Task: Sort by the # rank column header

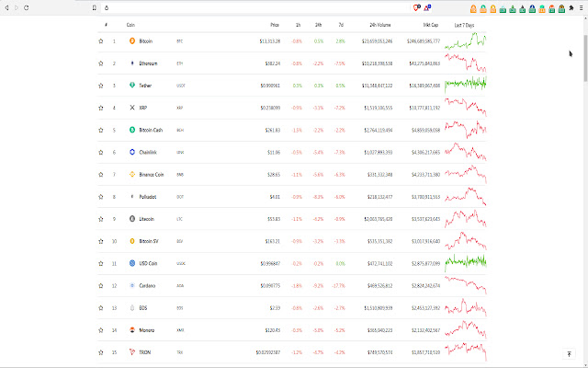Action: tap(107, 25)
